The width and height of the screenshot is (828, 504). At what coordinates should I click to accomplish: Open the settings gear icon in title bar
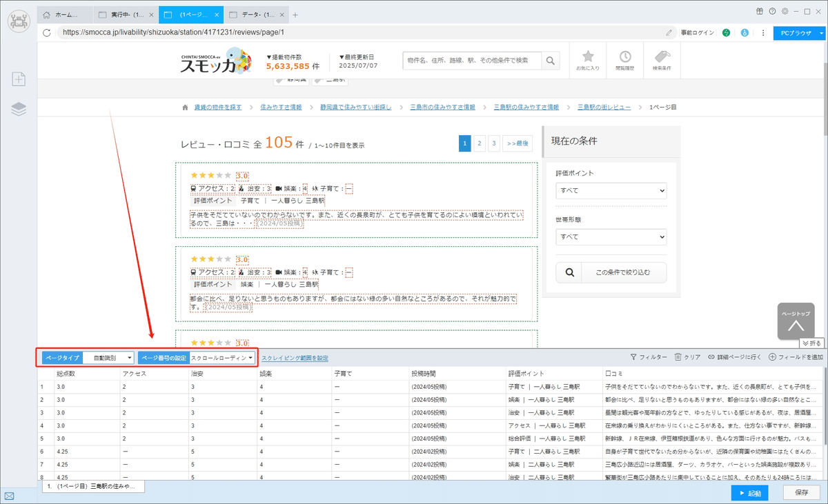point(785,11)
